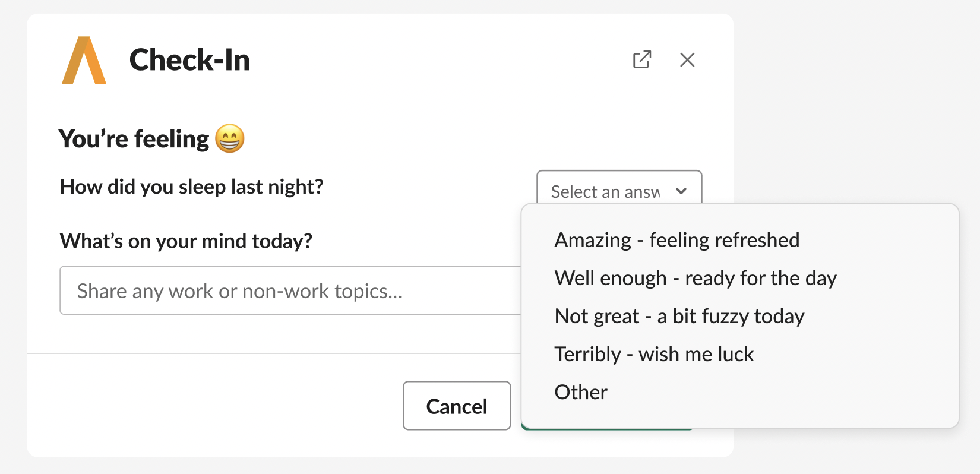Screen dimensions: 980x474
Task: Click the green submit button edge
Action: pos(606,428)
